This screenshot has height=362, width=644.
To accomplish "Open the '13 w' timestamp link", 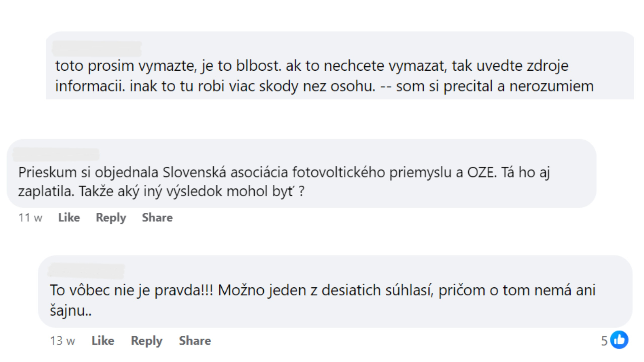I will (62, 341).
